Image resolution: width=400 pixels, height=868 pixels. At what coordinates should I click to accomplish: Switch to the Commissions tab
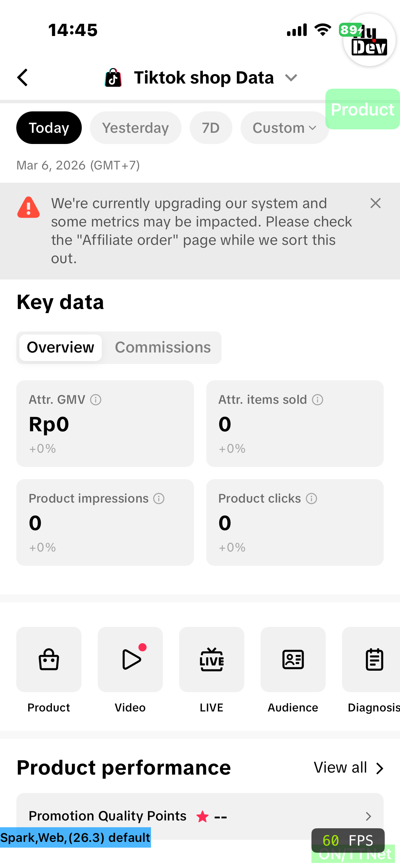click(163, 347)
